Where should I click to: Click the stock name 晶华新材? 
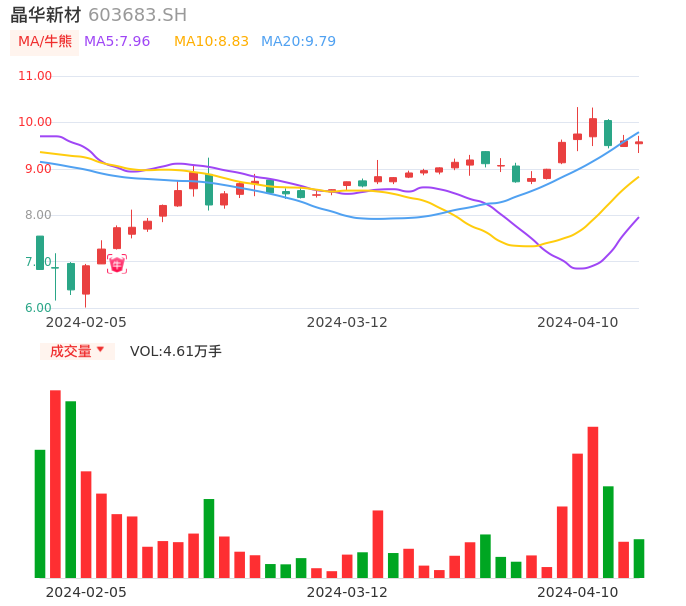(46, 15)
